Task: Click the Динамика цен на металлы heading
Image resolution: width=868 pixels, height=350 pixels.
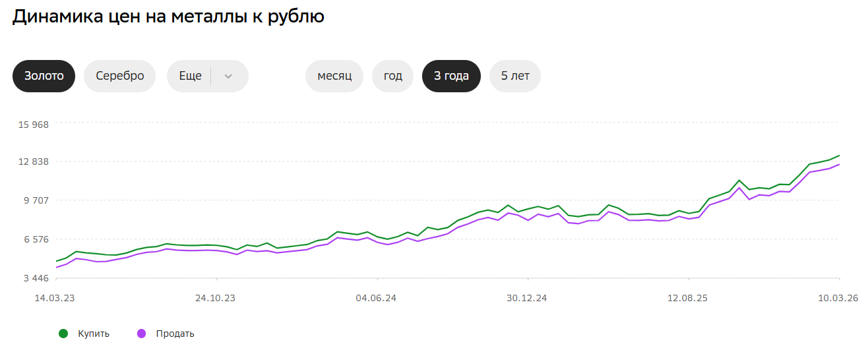Action: coord(168,17)
